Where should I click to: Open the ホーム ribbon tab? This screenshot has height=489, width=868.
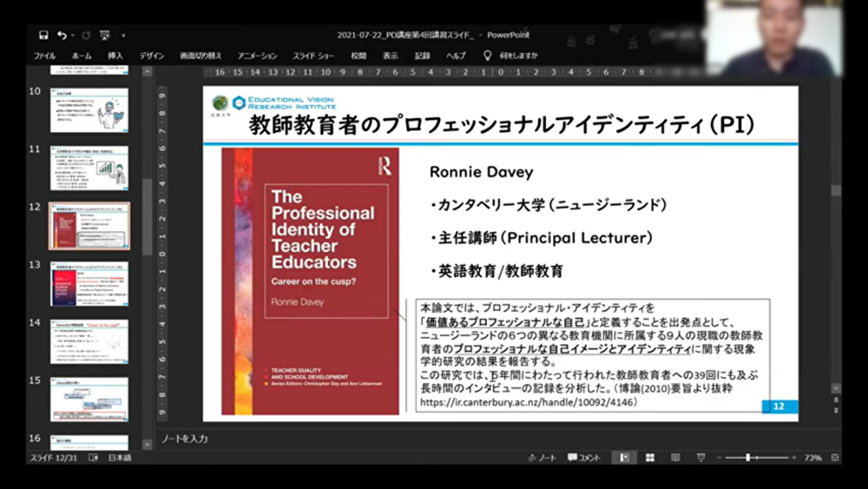[x=82, y=56]
